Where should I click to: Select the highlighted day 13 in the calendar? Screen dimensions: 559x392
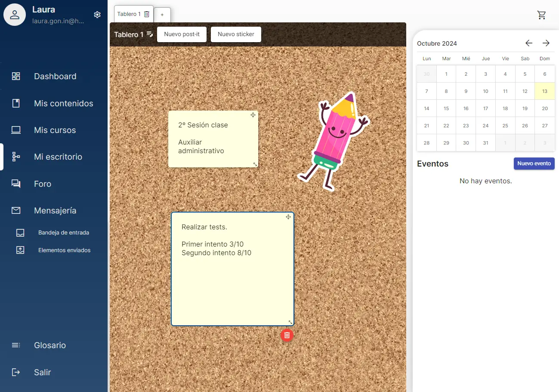[x=544, y=91]
